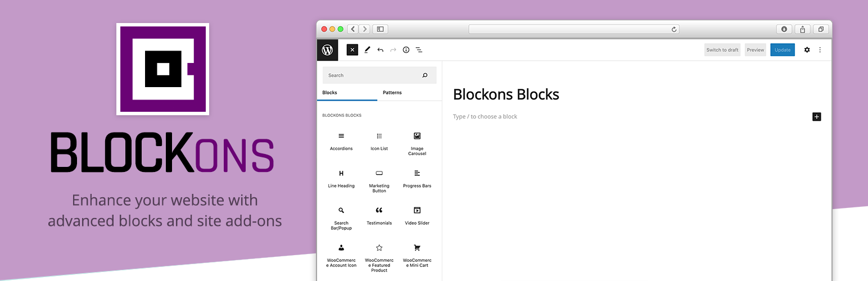868x281 pixels.
Task: Open the browser downloads
Action: click(784, 29)
